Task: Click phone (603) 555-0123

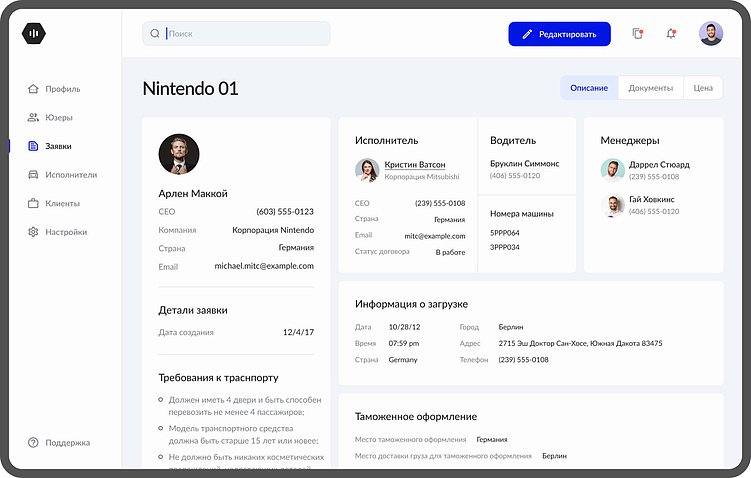Action: [285, 211]
